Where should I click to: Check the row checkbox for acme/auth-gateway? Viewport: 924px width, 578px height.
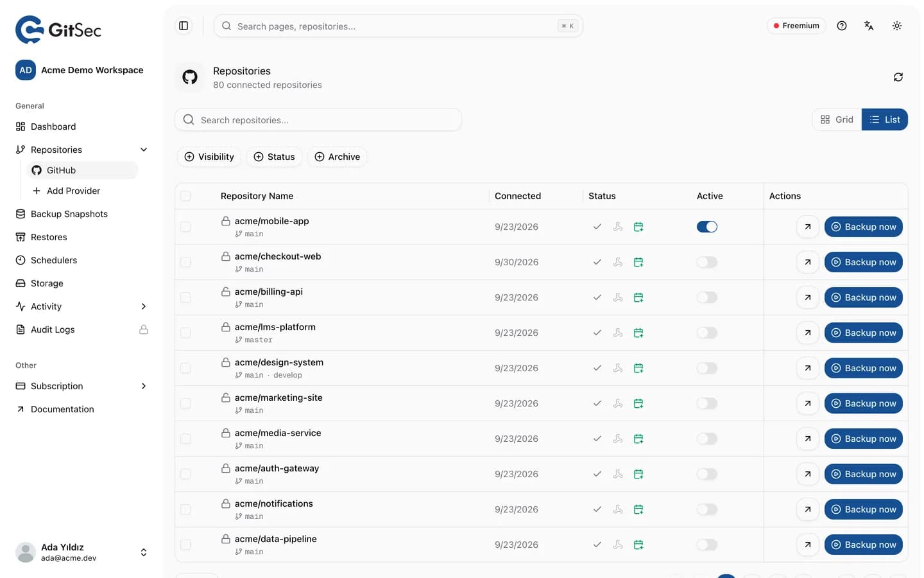[185, 474]
